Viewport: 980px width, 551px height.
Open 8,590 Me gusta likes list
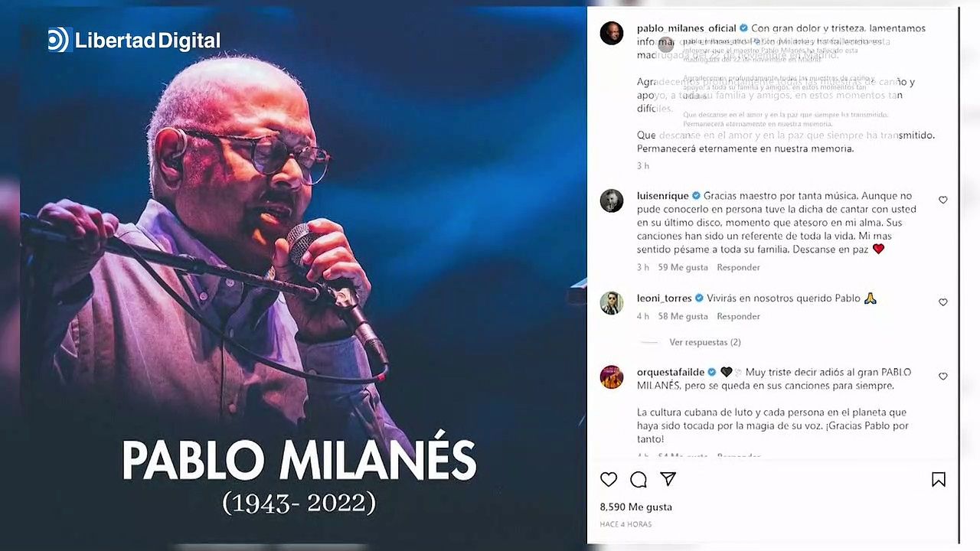coord(636,507)
